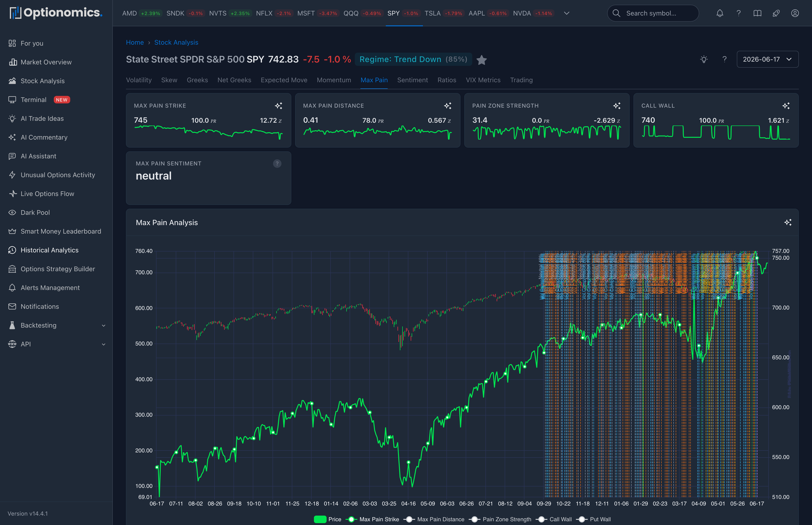Switch to the Net Greeks tab
This screenshot has width=812, height=525.
(x=234, y=80)
